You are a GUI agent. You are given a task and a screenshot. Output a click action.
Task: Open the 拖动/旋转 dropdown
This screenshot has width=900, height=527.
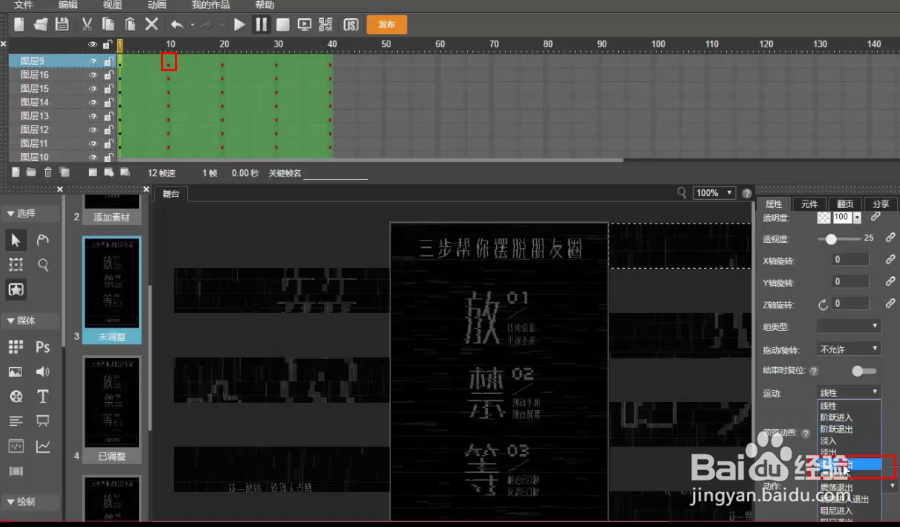(x=848, y=349)
